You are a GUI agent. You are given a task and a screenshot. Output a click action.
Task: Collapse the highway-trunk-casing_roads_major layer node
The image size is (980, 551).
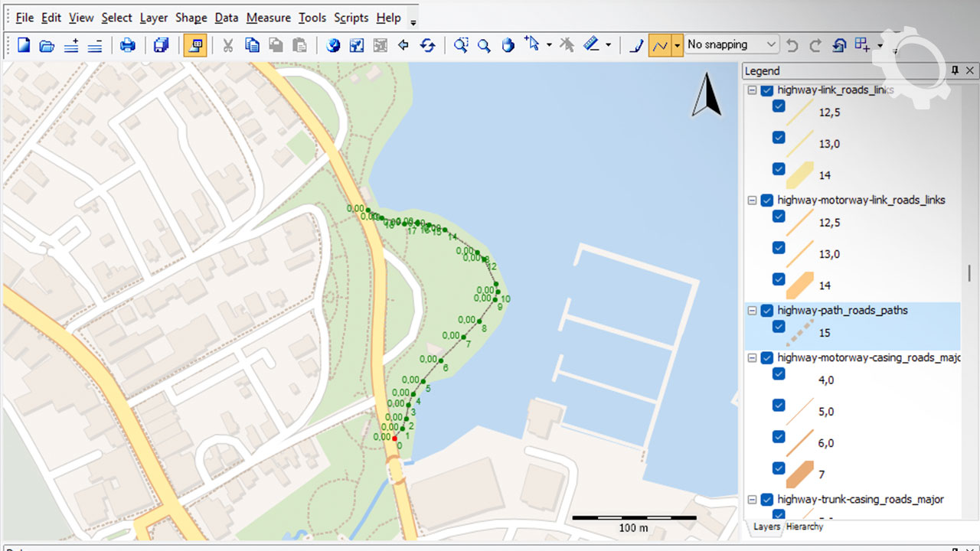pyautogui.click(x=752, y=500)
